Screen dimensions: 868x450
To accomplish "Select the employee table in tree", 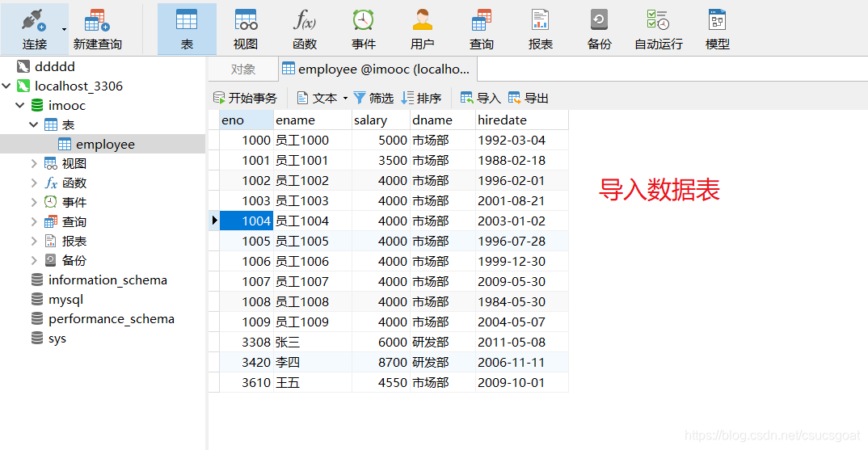I will pyautogui.click(x=105, y=145).
